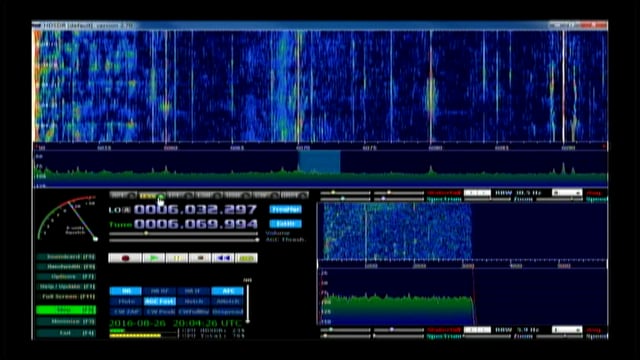Toggle NB RF noise blanker
640x360 pixels.
click(160, 291)
